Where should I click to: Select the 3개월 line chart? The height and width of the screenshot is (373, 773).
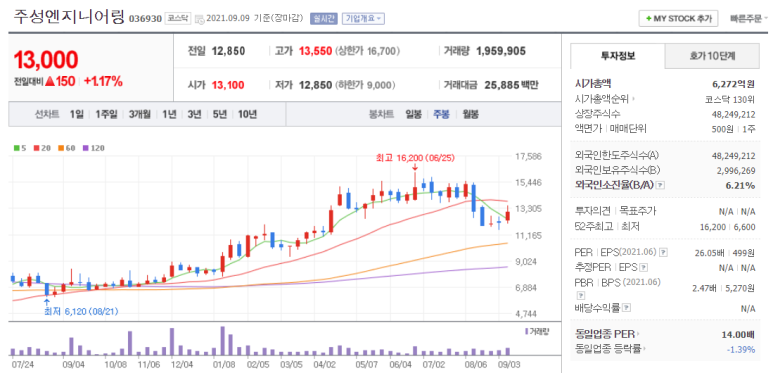[140, 114]
